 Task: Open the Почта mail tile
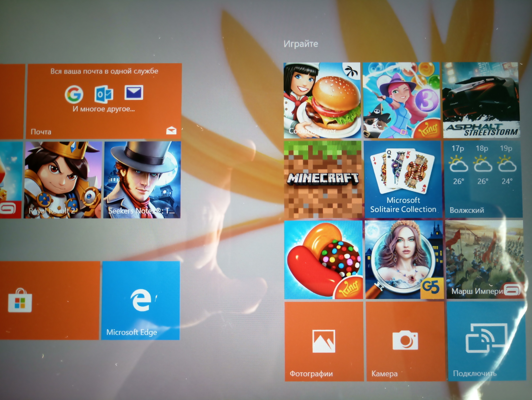[x=104, y=101]
